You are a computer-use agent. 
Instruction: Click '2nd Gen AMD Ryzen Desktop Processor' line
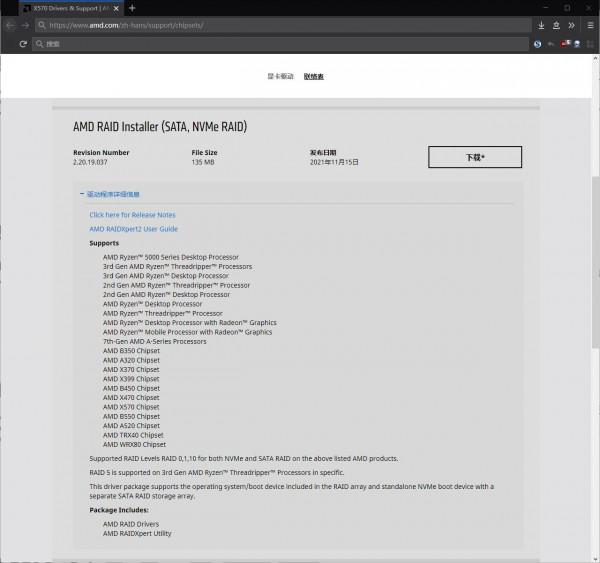(x=166, y=295)
